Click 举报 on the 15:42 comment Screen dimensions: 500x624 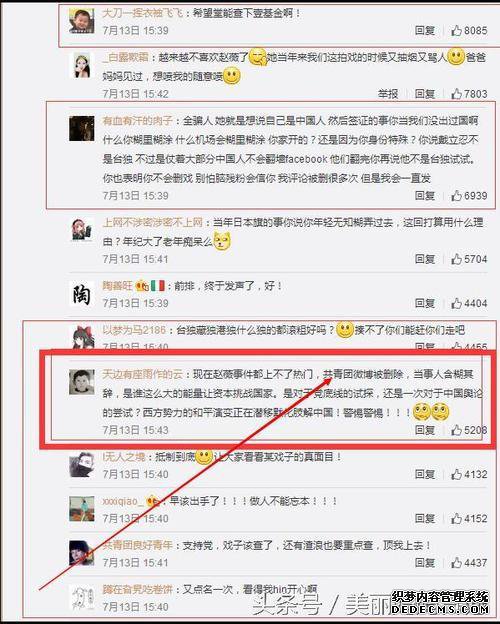pyautogui.click(x=388, y=94)
